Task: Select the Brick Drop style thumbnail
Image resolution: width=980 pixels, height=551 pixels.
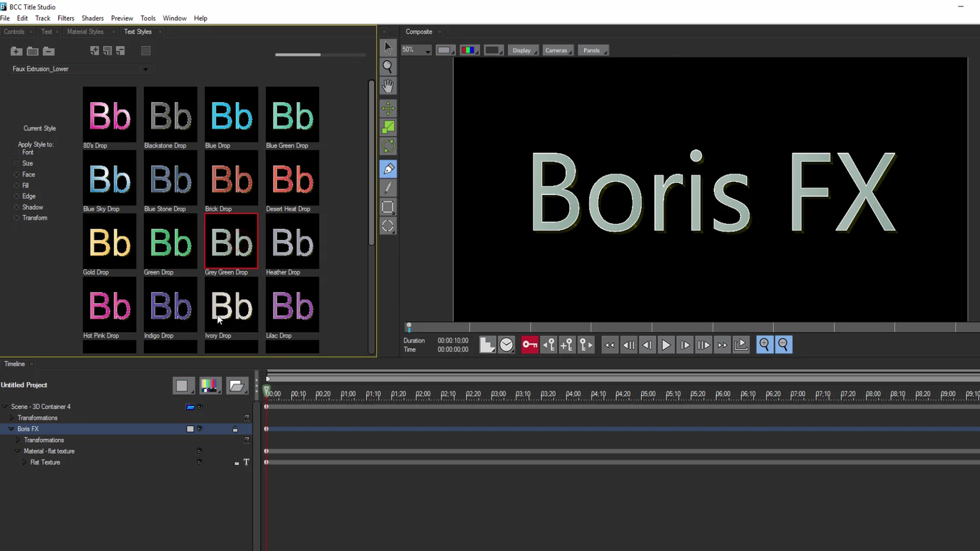Action: pos(231,179)
